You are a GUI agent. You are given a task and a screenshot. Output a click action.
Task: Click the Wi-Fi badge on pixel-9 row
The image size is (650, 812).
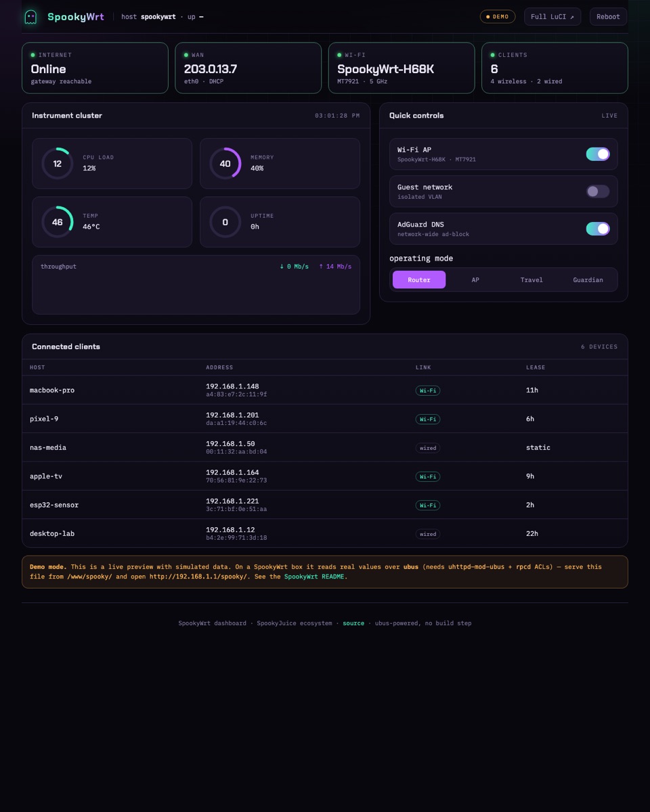click(428, 419)
